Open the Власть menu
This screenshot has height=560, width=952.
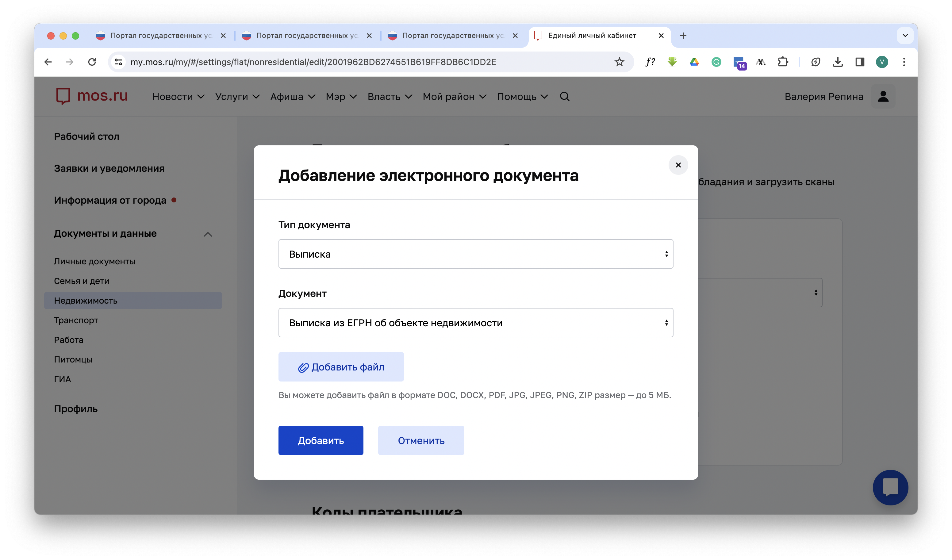click(390, 97)
